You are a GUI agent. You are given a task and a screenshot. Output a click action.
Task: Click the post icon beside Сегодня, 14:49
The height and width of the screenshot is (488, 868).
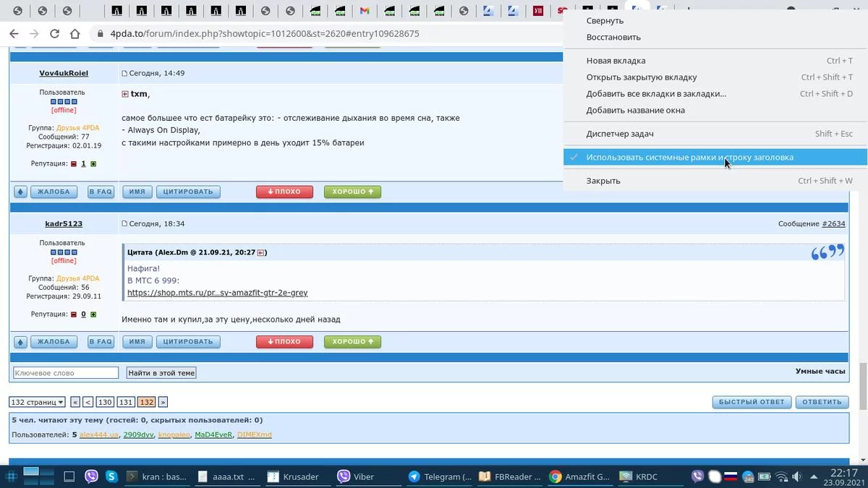tap(124, 74)
